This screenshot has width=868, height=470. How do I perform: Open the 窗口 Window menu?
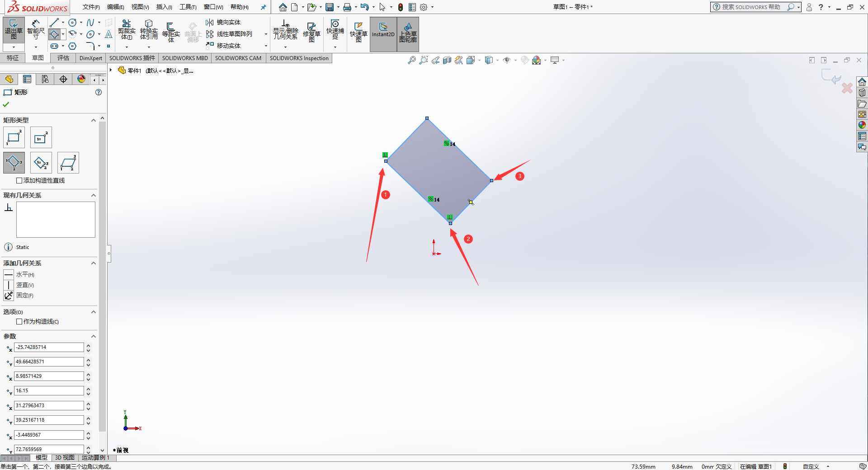213,7
